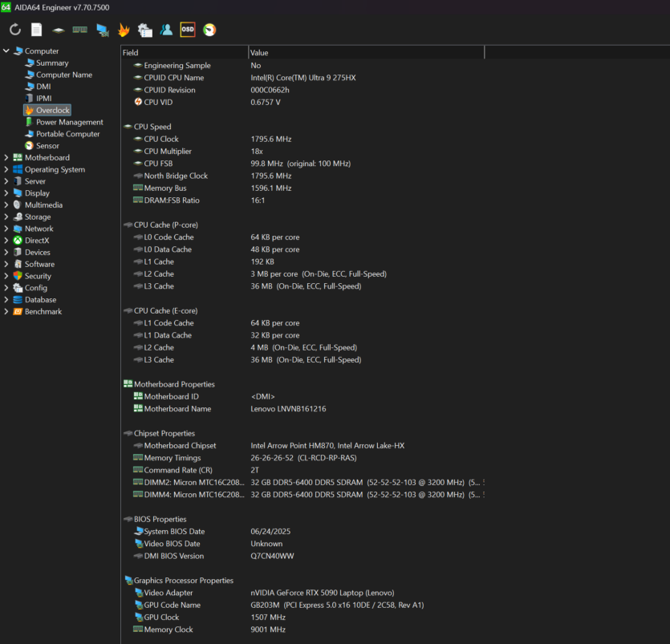Image resolution: width=670 pixels, height=644 pixels.
Task: Select Summary in the Computer tree
Action: [52, 63]
